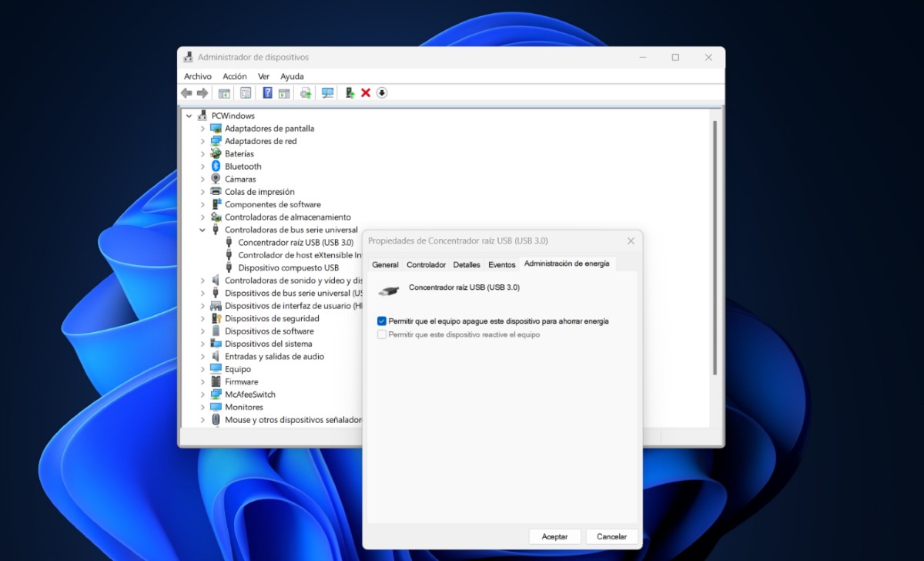Click the red X uninstall device icon
Viewport: 924px width, 561px height.
366,93
